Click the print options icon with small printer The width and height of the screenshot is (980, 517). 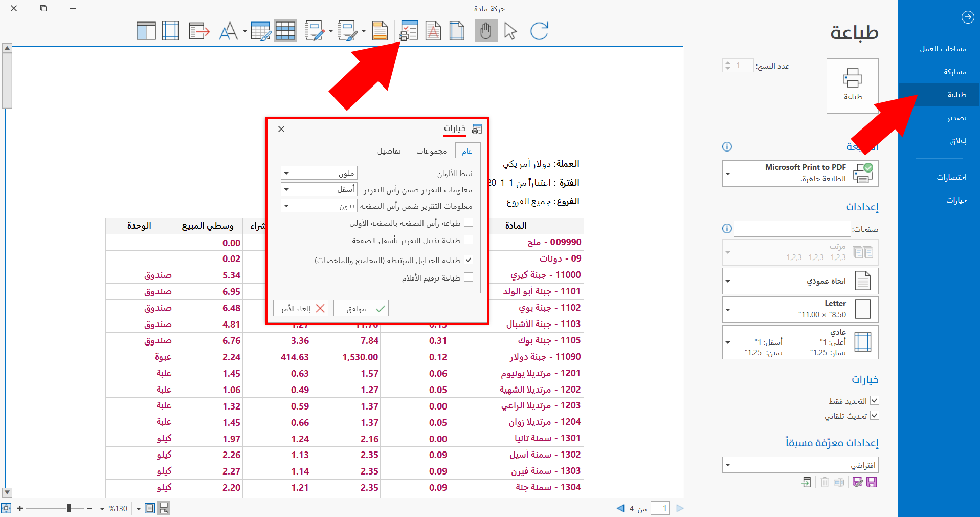[409, 31]
